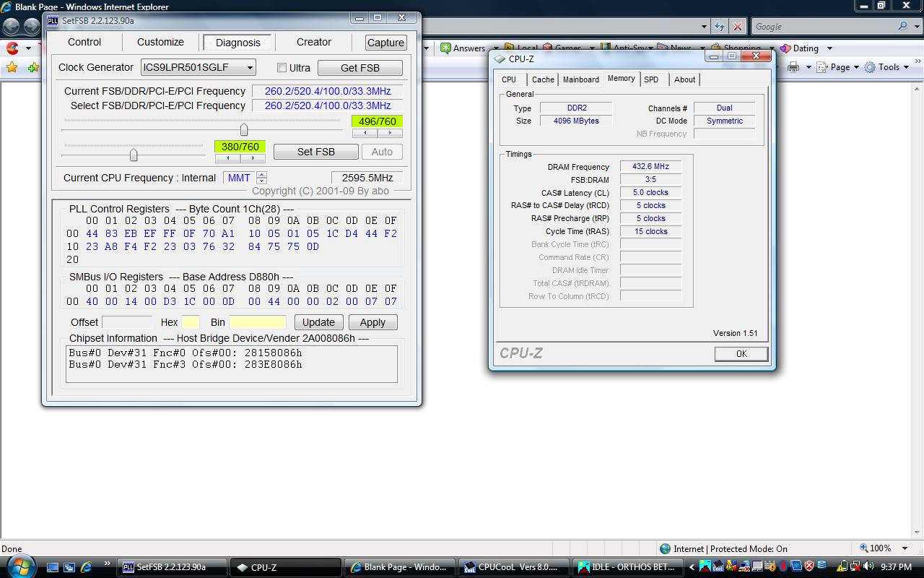Screen dimensions: 924x578
Task: Click the Google search box in IE
Action: coord(824,27)
